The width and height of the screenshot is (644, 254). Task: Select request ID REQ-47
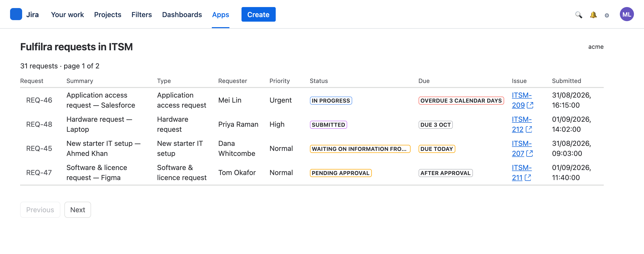point(39,173)
